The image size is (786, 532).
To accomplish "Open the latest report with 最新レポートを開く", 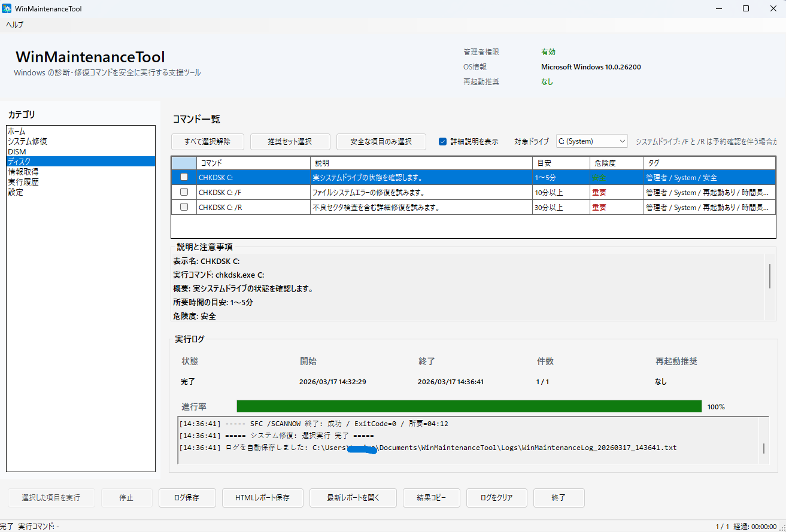I will (x=353, y=497).
